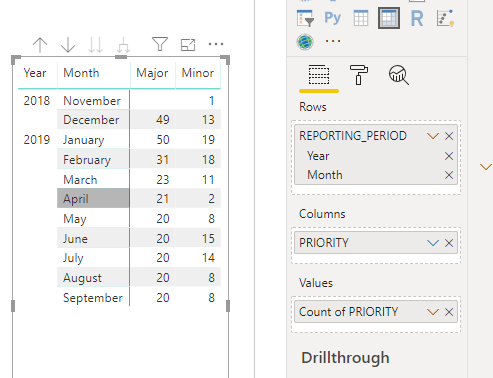Viewport: 493px width, 378px height.
Task: Open Count of PRIORITY dropdown
Action: coord(433,312)
